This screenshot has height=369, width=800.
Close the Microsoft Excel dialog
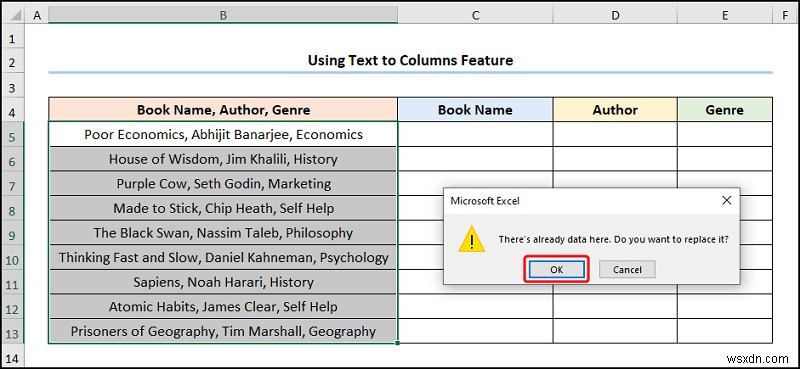727,201
